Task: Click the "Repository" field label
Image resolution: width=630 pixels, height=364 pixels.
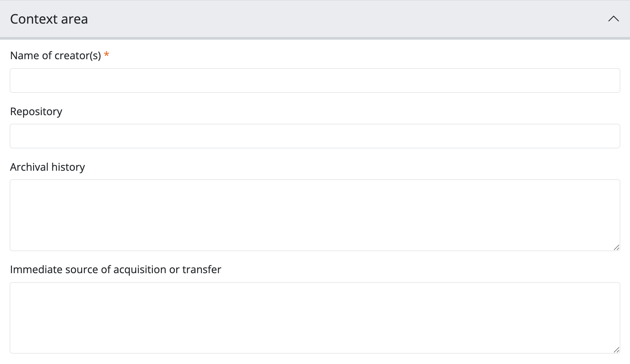Action: (36, 112)
